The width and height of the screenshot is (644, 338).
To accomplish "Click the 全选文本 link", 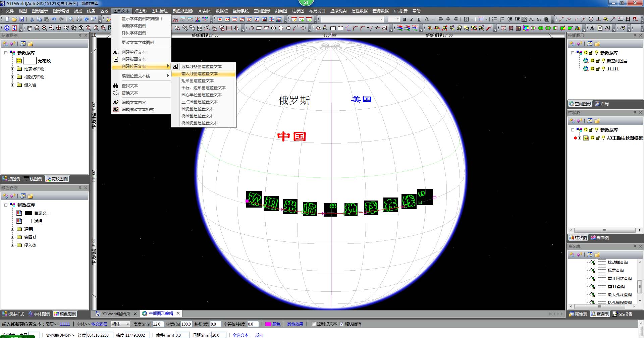I will point(240,335).
